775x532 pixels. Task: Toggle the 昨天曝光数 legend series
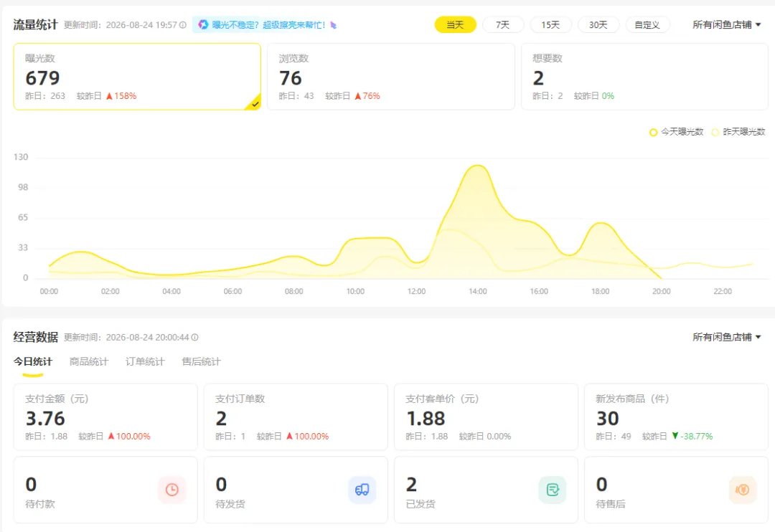point(738,132)
